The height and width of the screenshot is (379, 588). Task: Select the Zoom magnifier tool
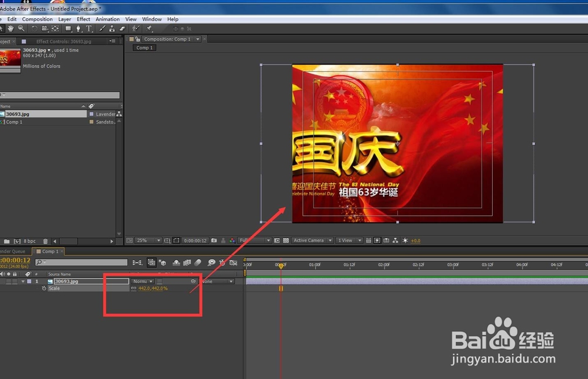click(x=21, y=28)
